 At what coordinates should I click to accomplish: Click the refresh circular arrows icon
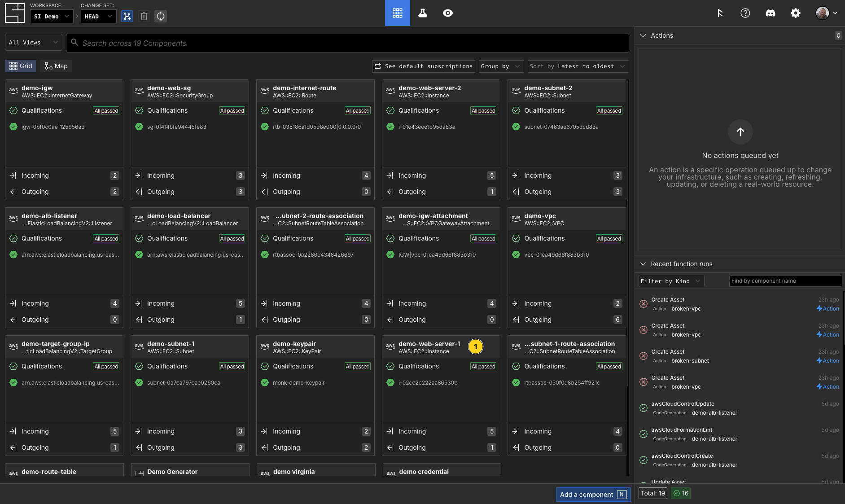161,17
